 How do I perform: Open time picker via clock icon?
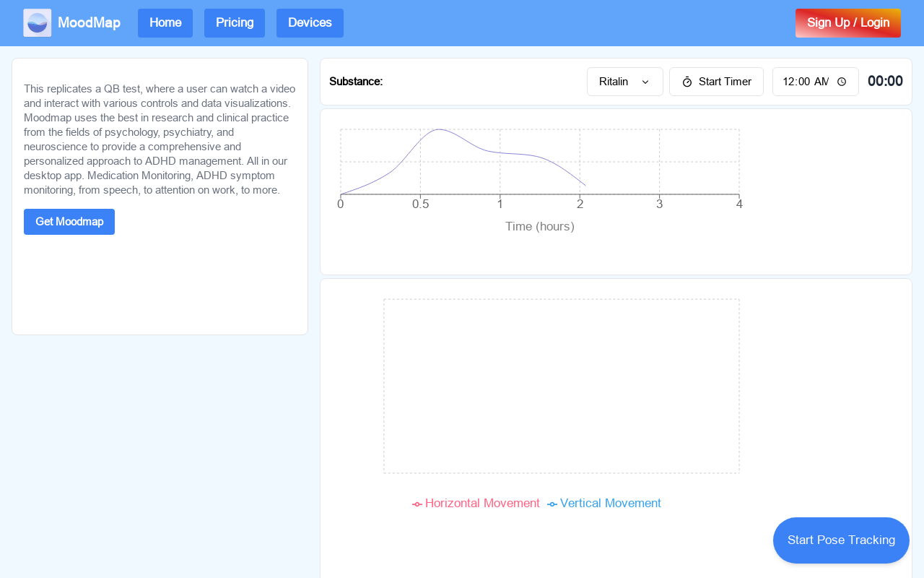[842, 82]
